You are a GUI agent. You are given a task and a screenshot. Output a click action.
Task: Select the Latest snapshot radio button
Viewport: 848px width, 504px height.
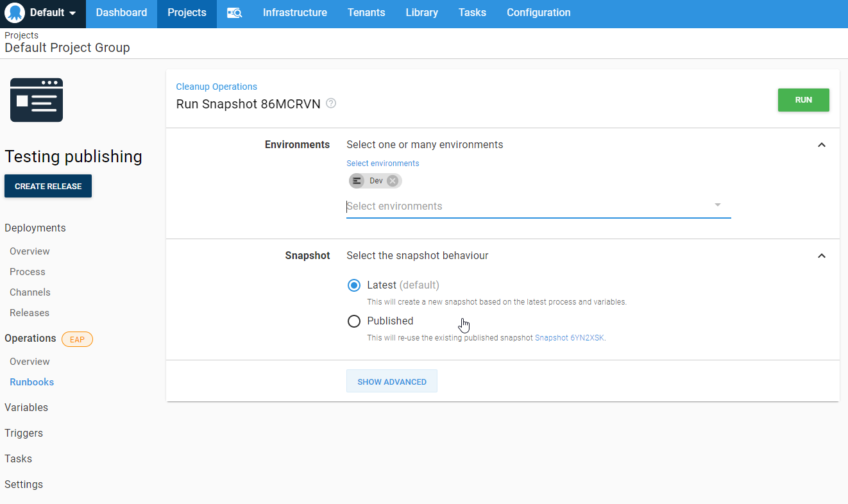pyautogui.click(x=354, y=285)
